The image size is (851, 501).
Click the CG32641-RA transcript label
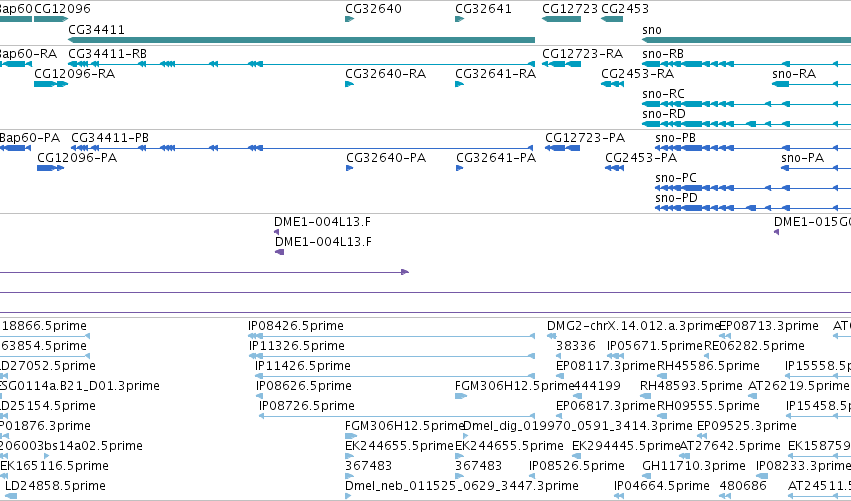(x=496, y=74)
